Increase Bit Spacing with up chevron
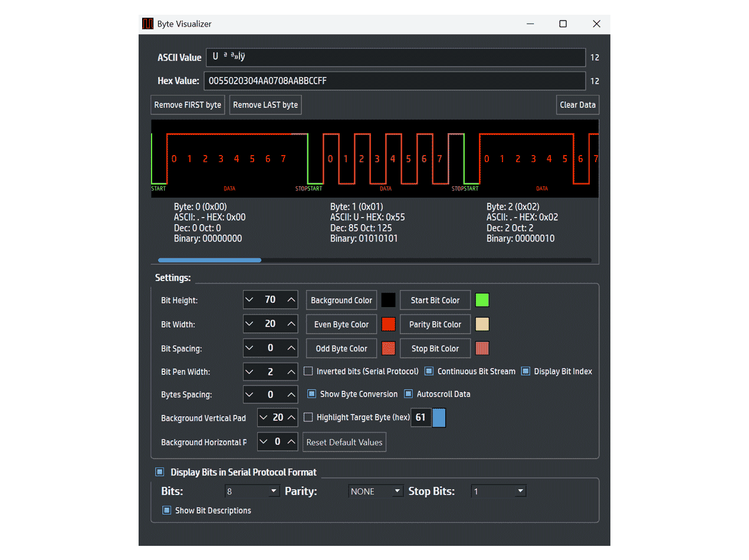 (291, 348)
